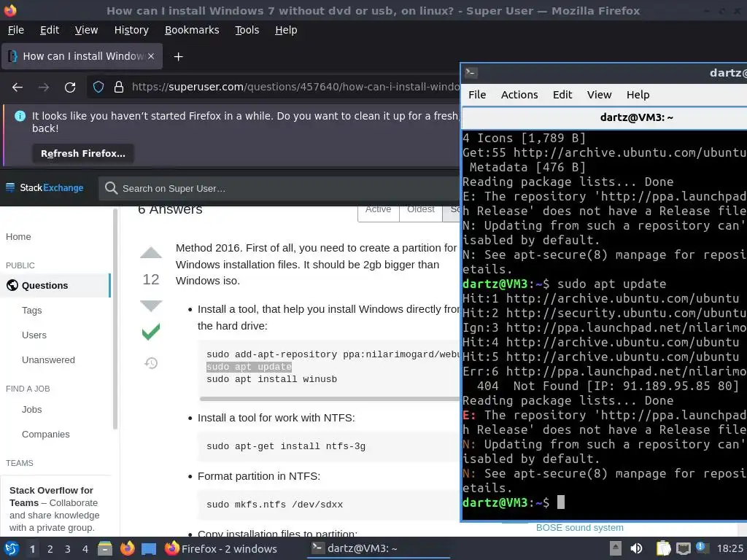Open Users in the left sidebar
This screenshot has width=747, height=560.
point(34,335)
